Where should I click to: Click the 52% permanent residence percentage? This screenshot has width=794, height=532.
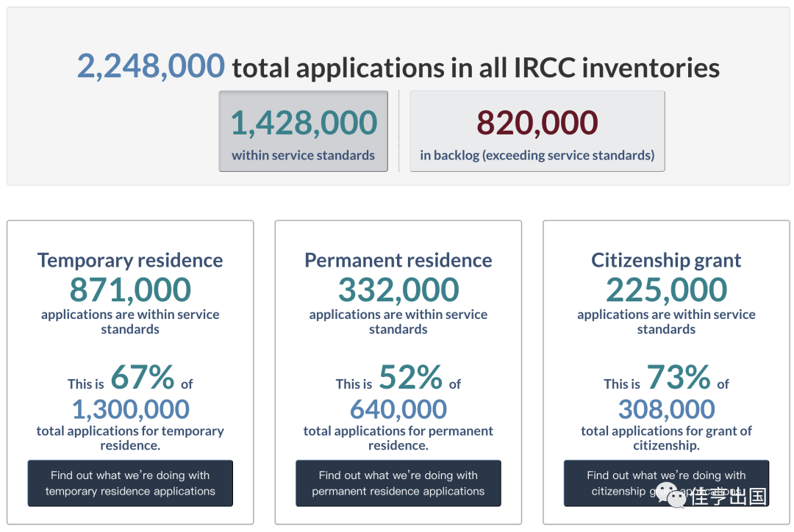coord(410,378)
